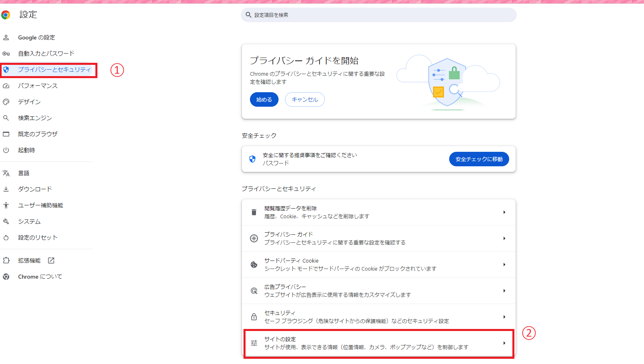The height and width of the screenshot is (364, 644).
Task: Click the sliders icon for サイトの設定
Action: click(254, 343)
